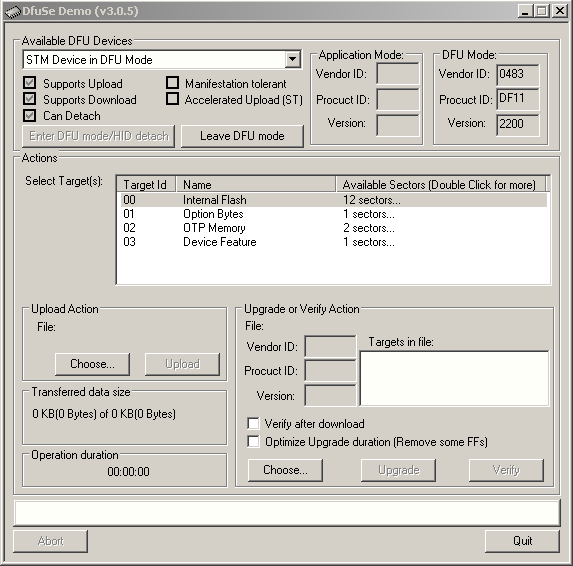Click the Upgrade file Product ID field

pyautogui.click(x=330, y=371)
